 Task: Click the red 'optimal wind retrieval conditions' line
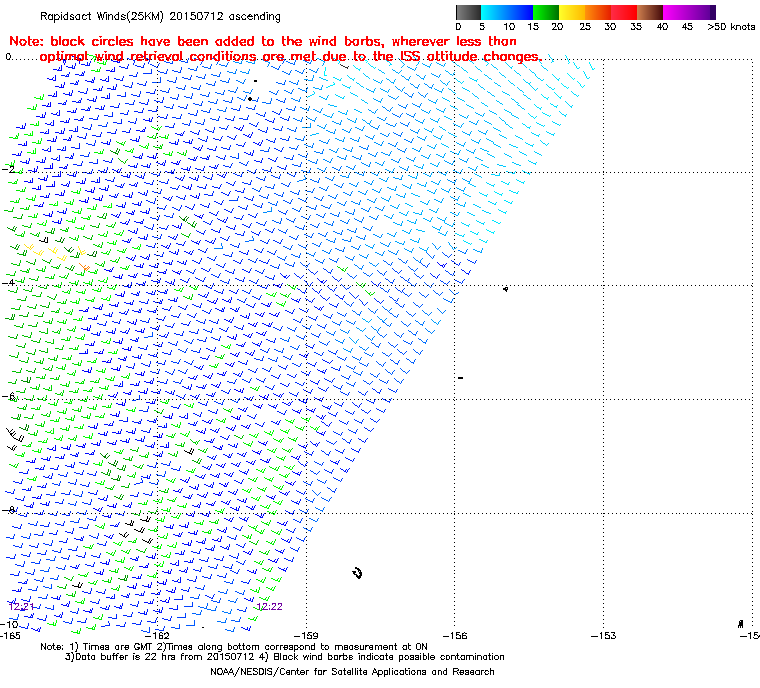tap(290, 57)
